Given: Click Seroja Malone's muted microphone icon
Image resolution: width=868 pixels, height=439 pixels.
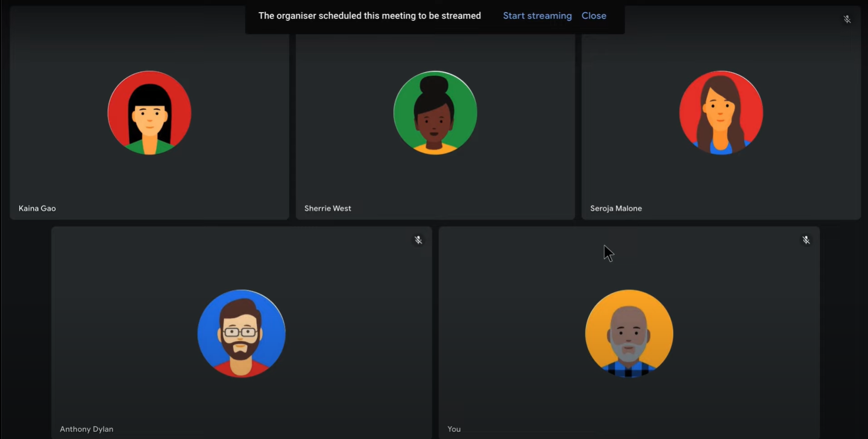Looking at the screenshot, I should (847, 19).
